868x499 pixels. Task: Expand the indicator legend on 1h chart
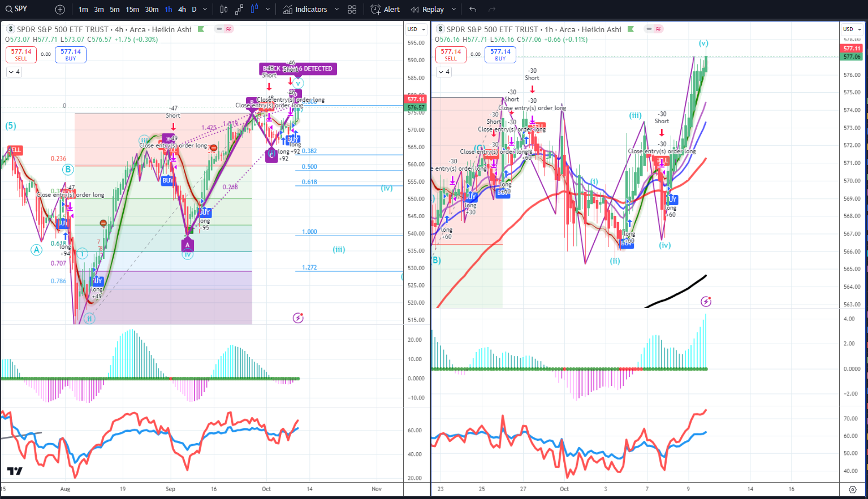444,72
